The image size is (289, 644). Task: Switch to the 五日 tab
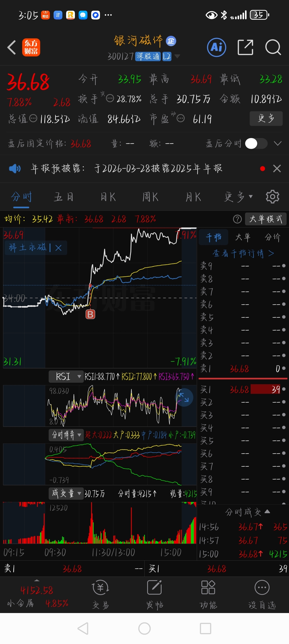[63, 197]
